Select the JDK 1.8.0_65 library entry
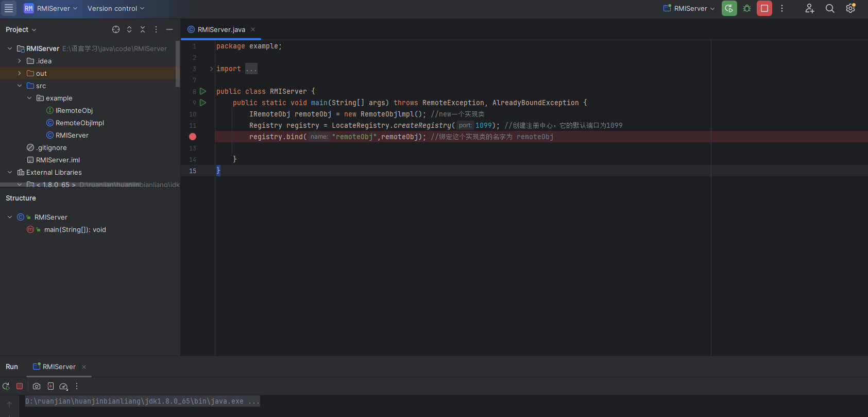Screen dimensions: 868x417 (x=56, y=185)
